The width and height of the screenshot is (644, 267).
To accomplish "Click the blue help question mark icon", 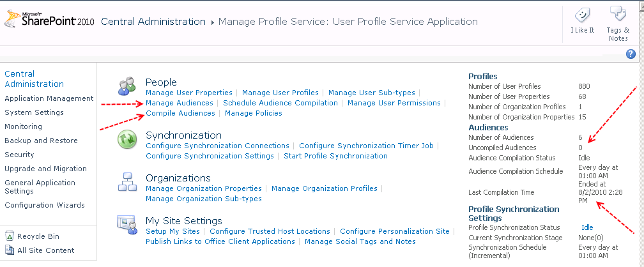I will point(631,54).
